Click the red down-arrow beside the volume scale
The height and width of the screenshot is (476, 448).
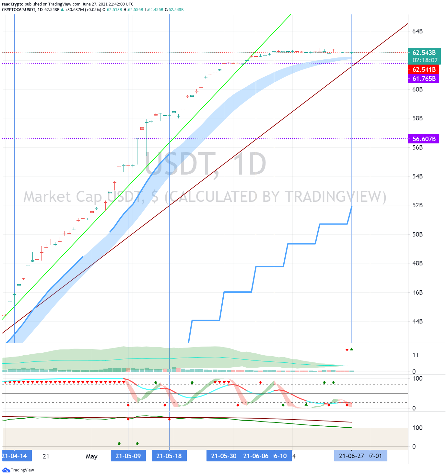coord(347,350)
